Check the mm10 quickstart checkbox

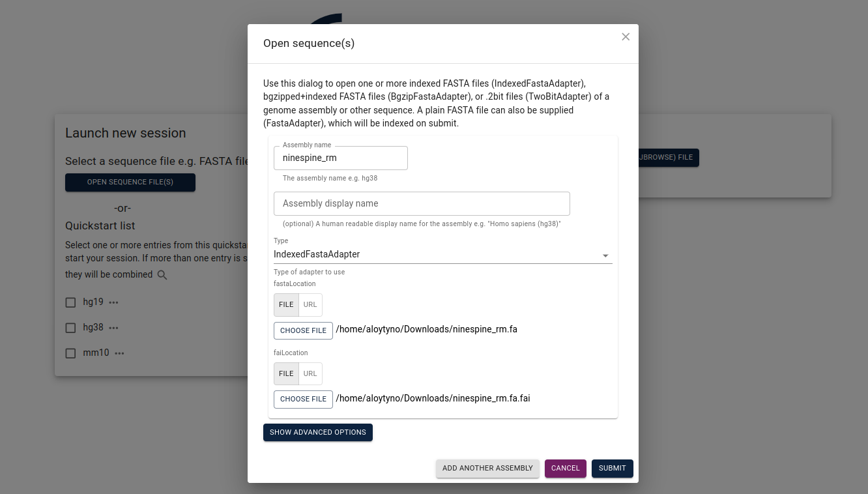click(71, 353)
